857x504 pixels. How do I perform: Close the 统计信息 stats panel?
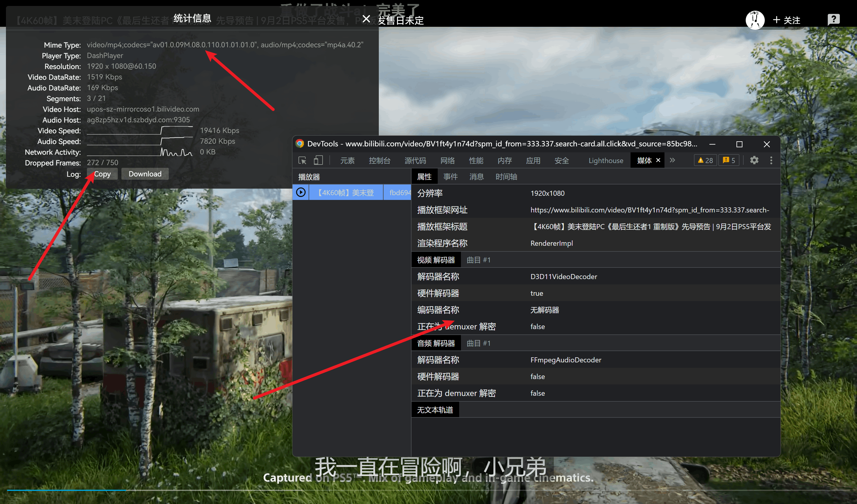click(x=366, y=19)
